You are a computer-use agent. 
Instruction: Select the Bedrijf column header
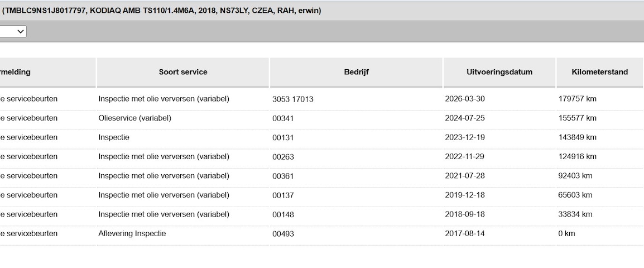356,72
